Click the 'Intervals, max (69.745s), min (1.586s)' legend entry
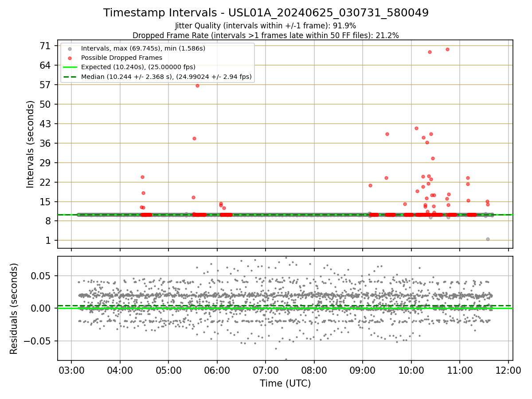The width and height of the screenshot is (532, 399). tap(143, 48)
